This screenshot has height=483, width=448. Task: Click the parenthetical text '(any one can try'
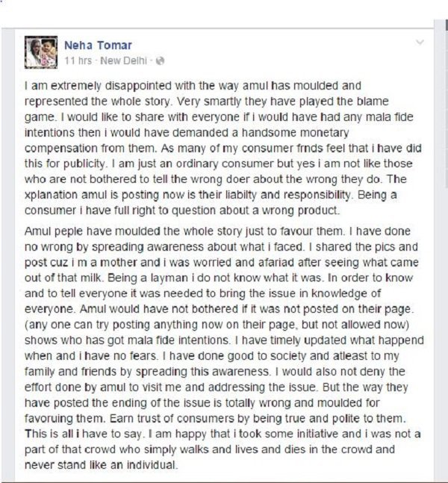[x=67, y=325]
